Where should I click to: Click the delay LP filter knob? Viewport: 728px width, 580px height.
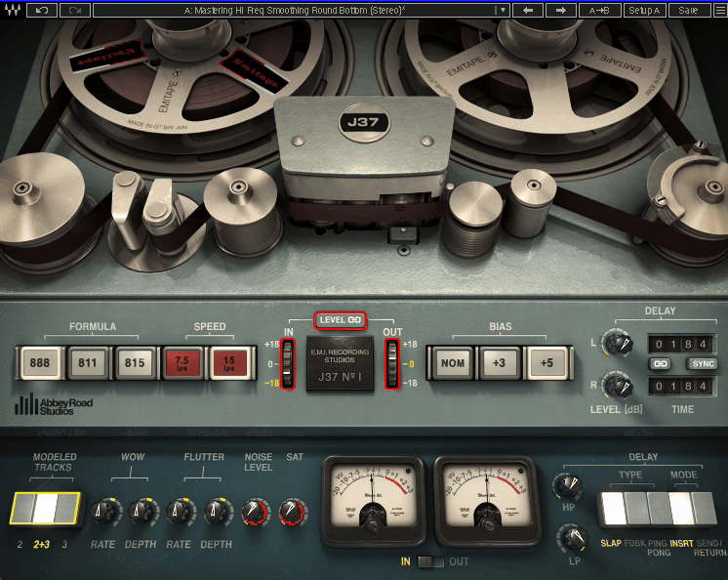(573, 538)
